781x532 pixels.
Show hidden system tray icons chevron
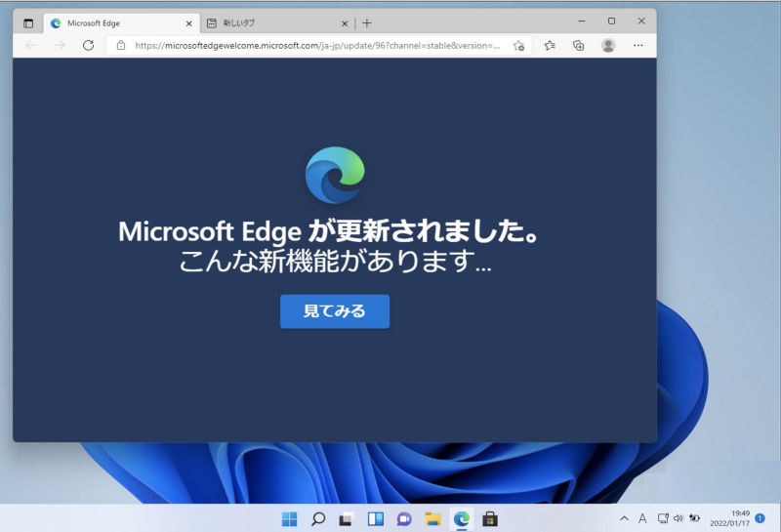coord(624,518)
